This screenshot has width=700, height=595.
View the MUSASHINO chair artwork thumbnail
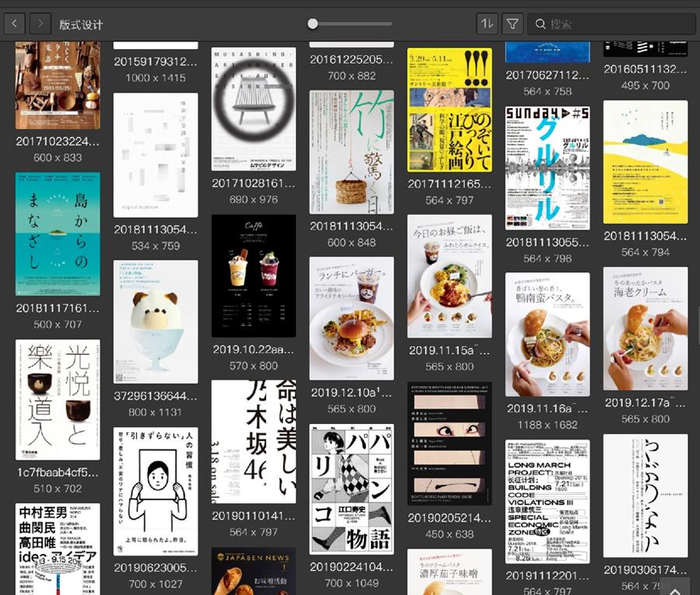pyautogui.click(x=254, y=109)
